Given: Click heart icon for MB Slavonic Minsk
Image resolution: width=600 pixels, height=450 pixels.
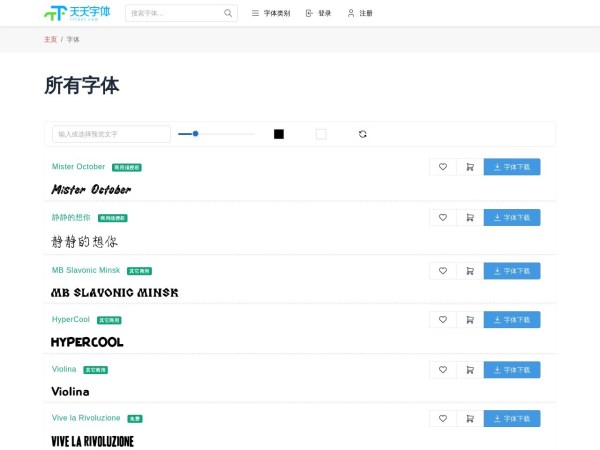Looking at the screenshot, I should 443,271.
